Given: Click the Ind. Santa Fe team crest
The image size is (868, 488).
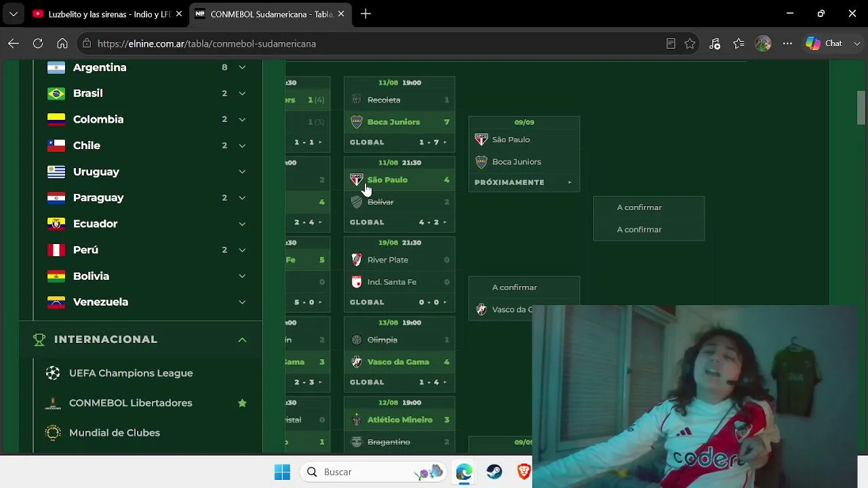Looking at the screenshot, I should [x=357, y=282].
